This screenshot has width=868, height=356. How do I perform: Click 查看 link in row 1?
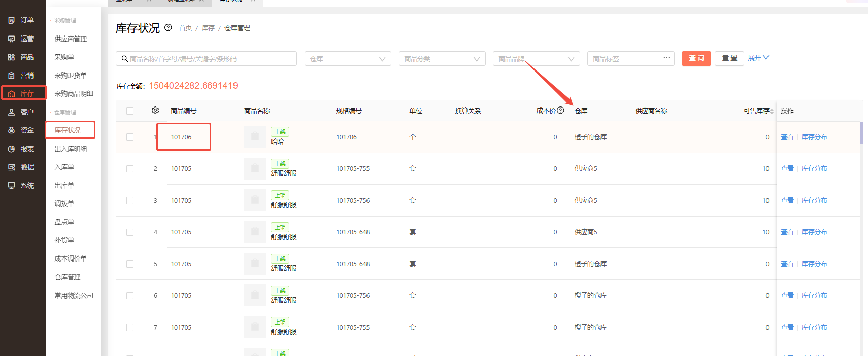coord(787,137)
